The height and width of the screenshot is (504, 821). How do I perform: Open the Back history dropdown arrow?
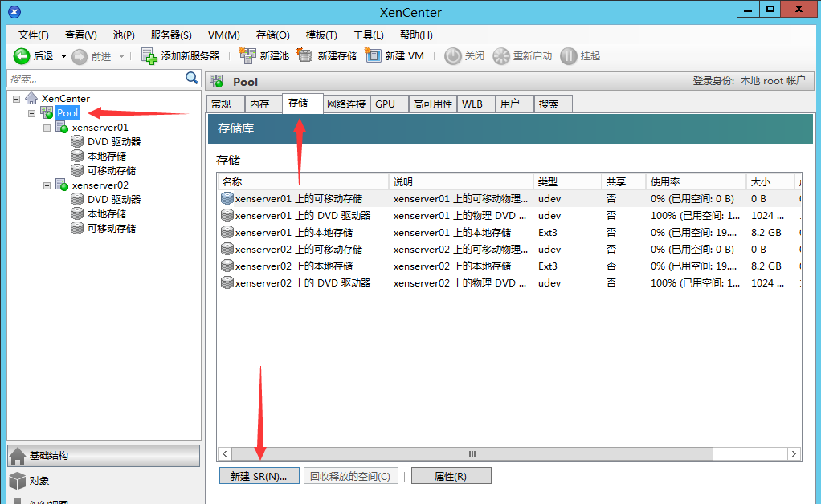[63, 56]
